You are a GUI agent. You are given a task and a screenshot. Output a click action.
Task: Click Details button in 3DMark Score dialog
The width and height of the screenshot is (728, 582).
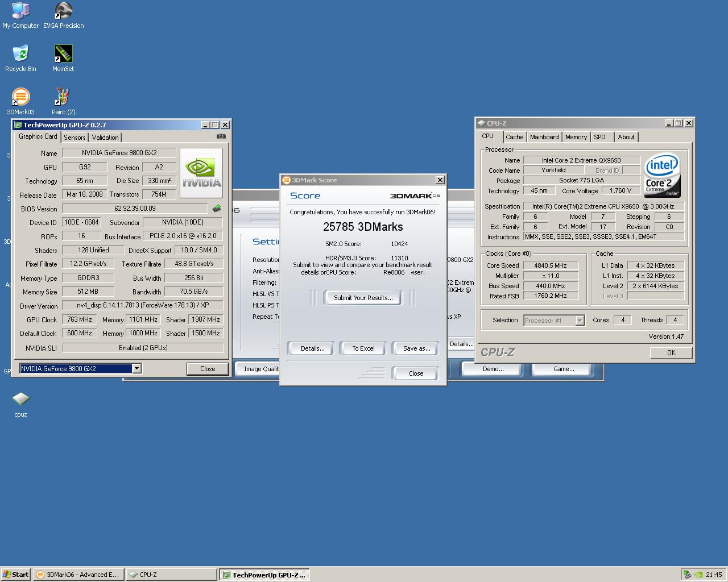point(312,348)
